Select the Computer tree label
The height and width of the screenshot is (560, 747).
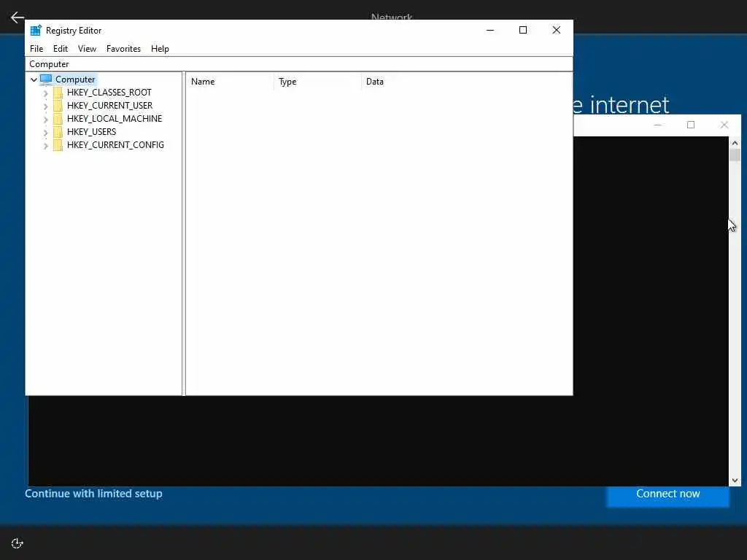[75, 79]
